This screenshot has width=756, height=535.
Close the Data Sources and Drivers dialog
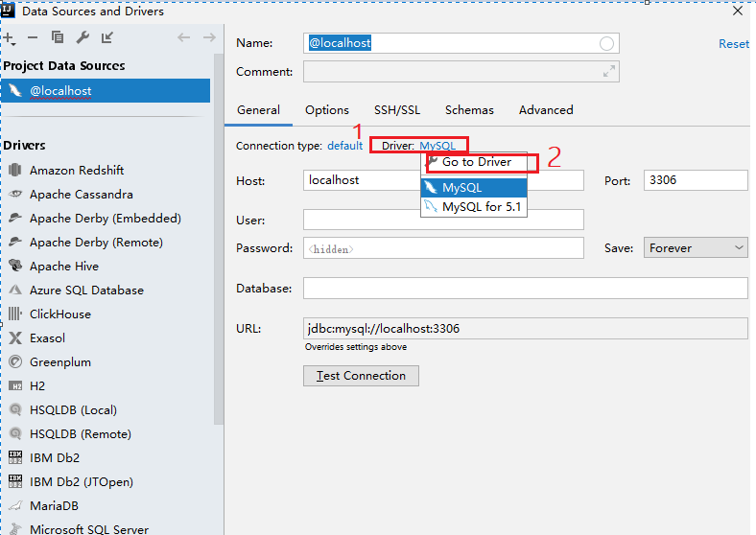click(x=738, y=11)
